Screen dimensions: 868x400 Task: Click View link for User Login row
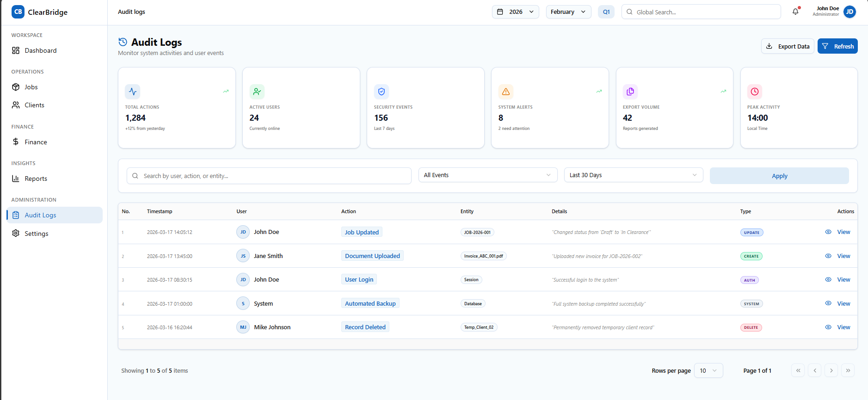(843, 279)
